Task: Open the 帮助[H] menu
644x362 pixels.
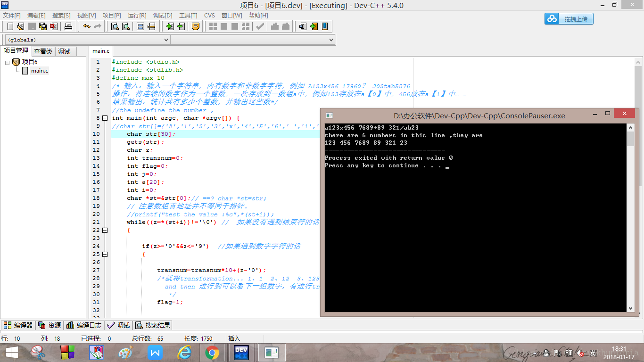Action: [x=258, y=16]
